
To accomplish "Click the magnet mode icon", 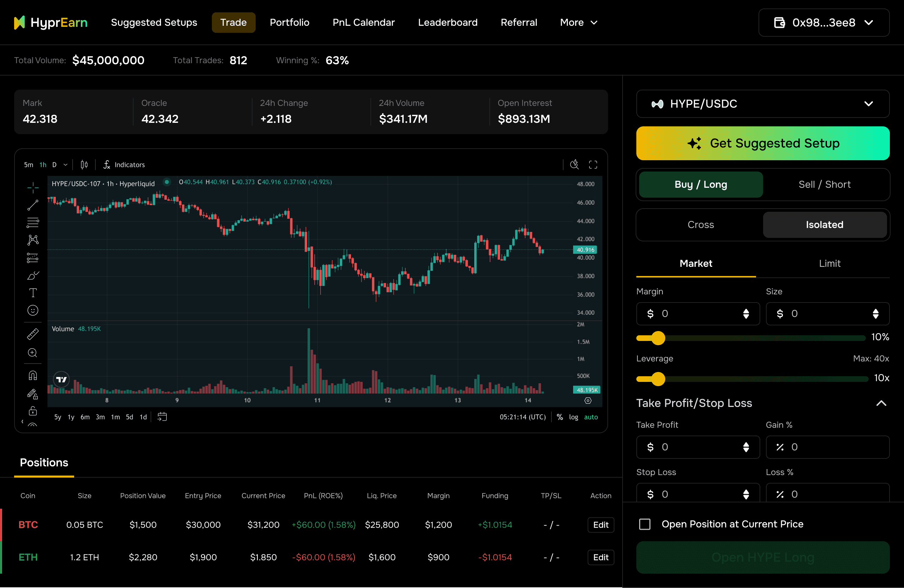I will click(33, 376).
